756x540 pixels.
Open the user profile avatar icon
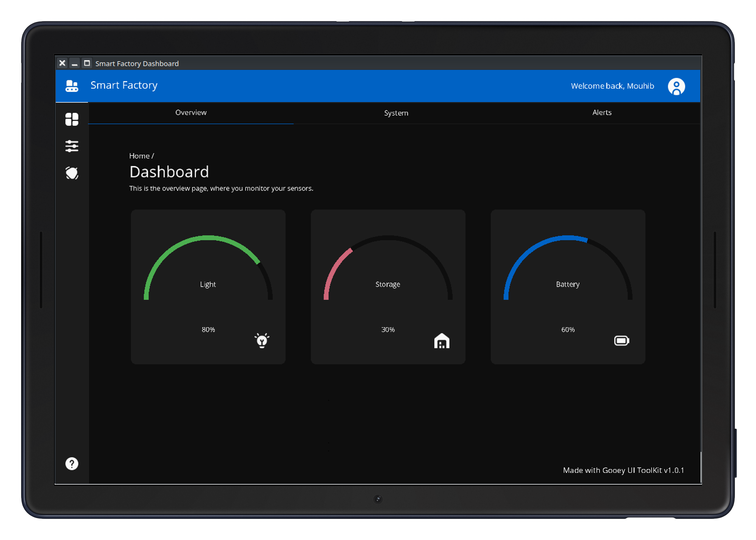(676, 87)
